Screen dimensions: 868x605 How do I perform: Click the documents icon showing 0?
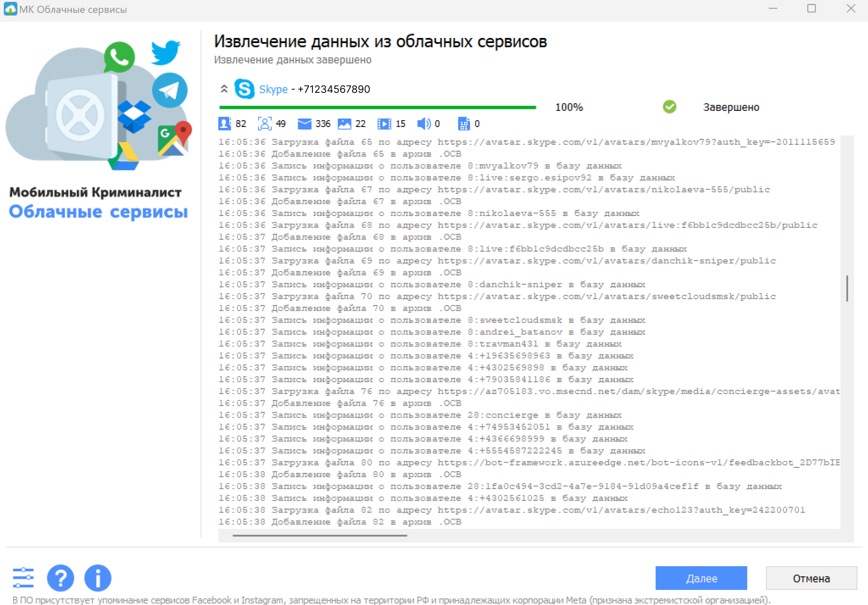(x=464, y=124)
